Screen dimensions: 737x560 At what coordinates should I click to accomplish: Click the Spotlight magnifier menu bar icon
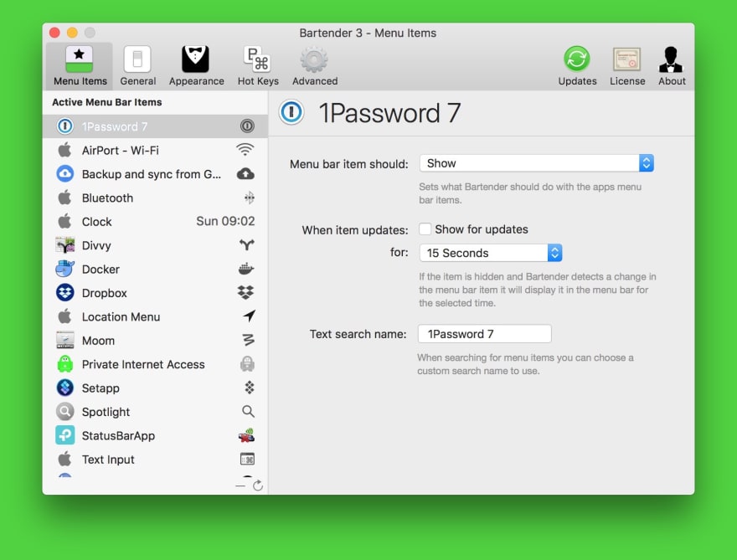pos(248,412)
